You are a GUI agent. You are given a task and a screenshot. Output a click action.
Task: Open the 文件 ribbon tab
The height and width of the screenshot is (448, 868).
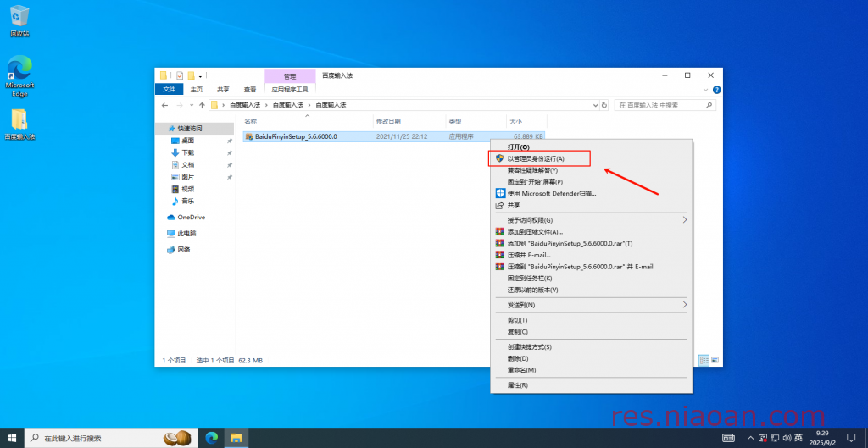169,89
